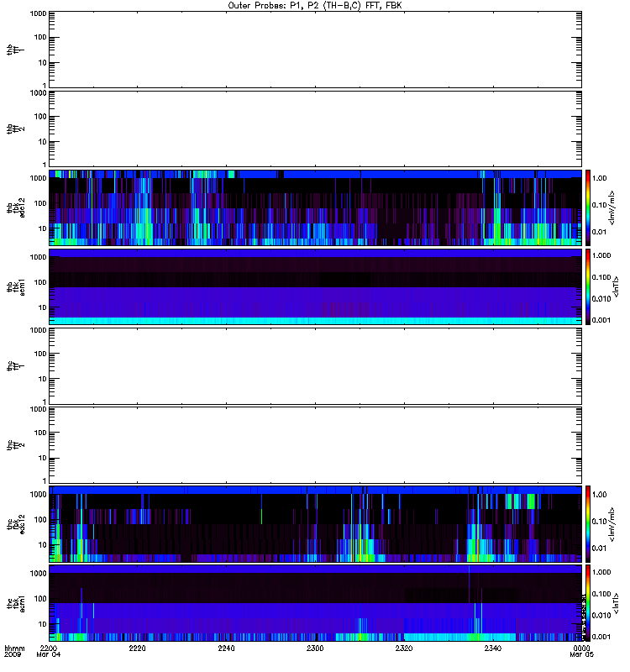Image resolution: width=630 pixels, height=672 pixels.
Task: Click the 0000 time tick label
Action: [581, 648]
